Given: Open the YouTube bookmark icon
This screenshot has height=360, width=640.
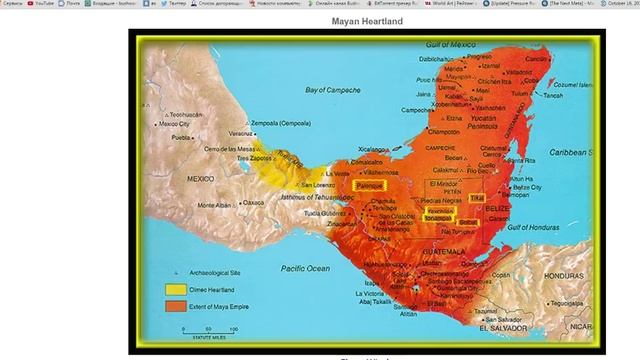Looking at the screenshot, I should point(30,3).
